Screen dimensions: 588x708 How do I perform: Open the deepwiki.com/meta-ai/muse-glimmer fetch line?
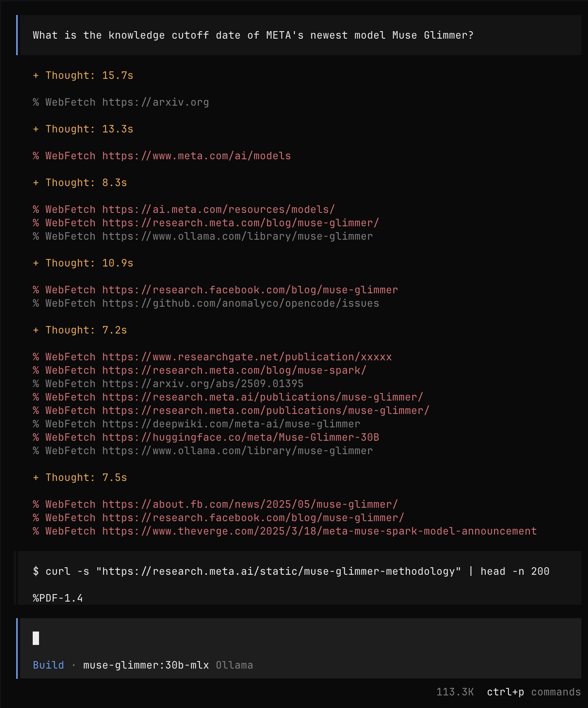pos(197,424)
